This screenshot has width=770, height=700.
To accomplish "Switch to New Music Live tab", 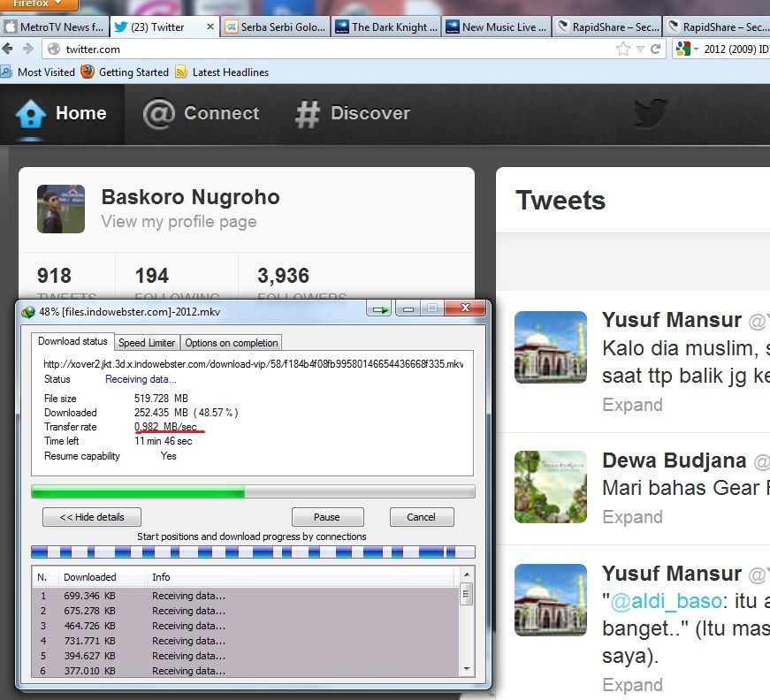I will pos(497,27).
